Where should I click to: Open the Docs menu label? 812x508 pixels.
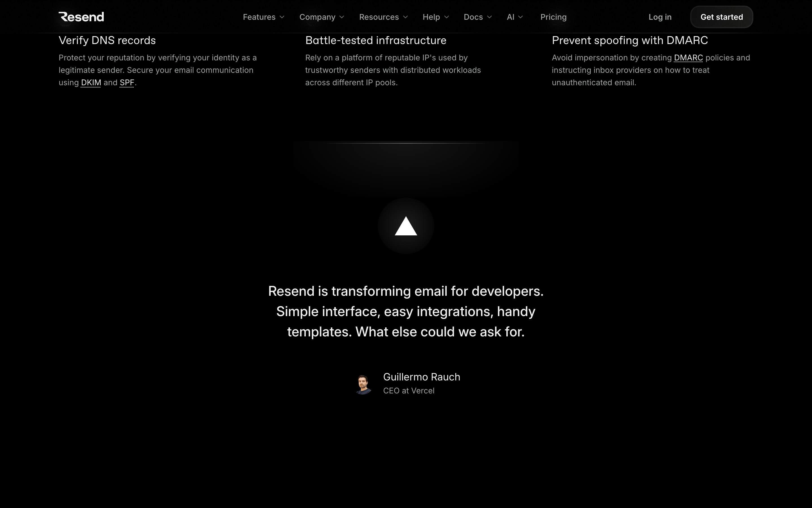(x=473, y=17)
